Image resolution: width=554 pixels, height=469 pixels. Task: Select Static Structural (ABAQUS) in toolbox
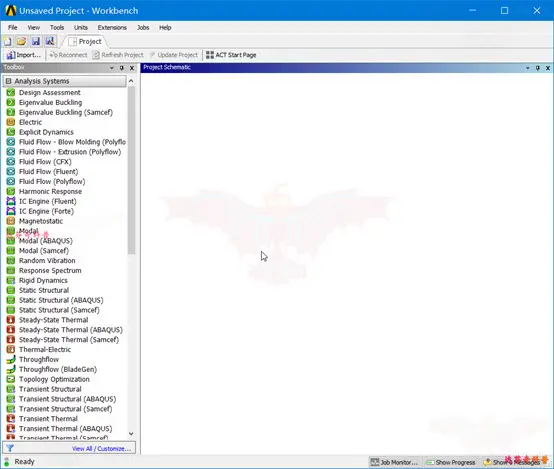pyautogui.click(x=61, y=300)
